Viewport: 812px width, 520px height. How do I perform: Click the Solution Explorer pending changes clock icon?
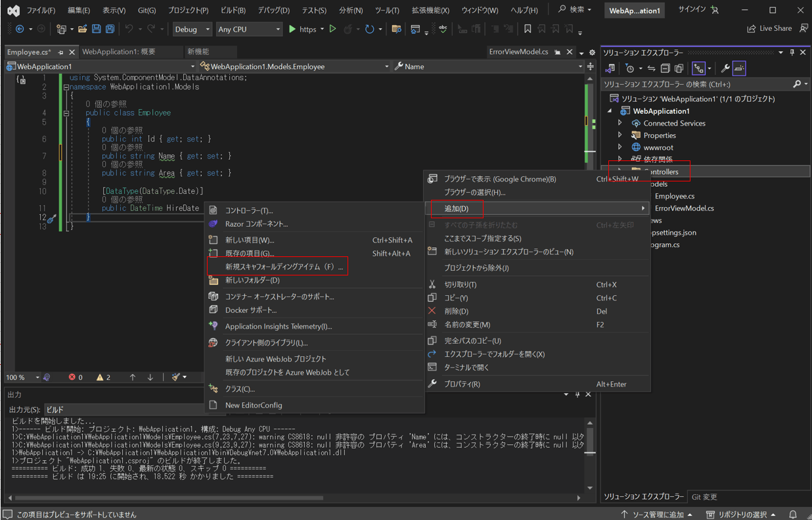pos(630,68)
